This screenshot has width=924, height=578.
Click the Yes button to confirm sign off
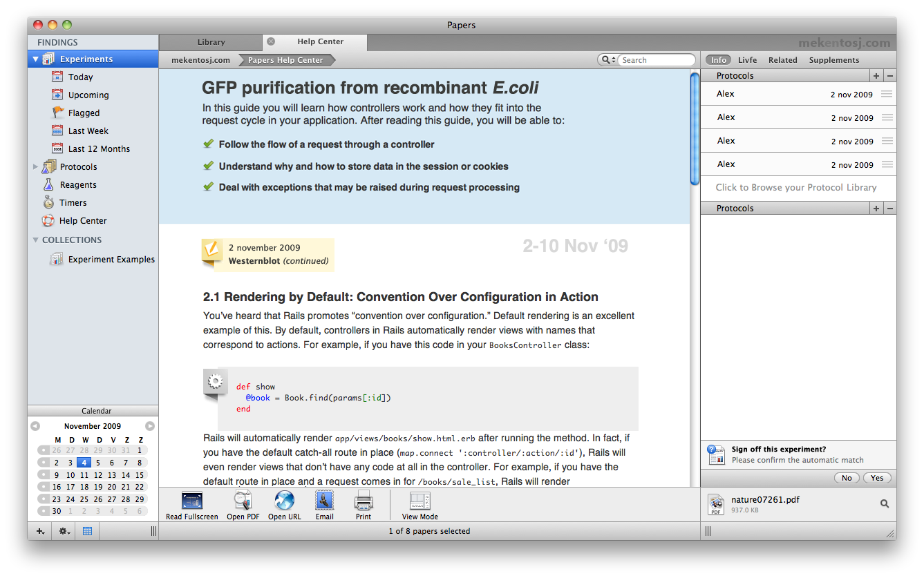click(877, 478)
